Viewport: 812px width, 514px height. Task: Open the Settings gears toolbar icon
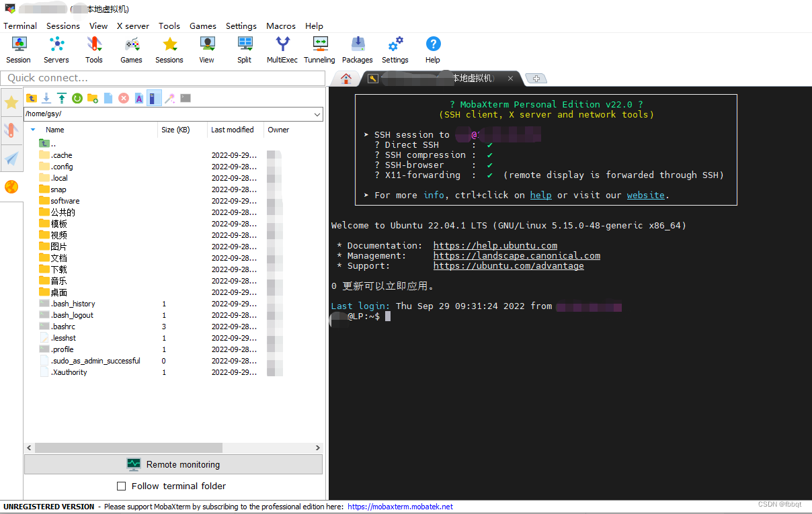click(395, 50)
